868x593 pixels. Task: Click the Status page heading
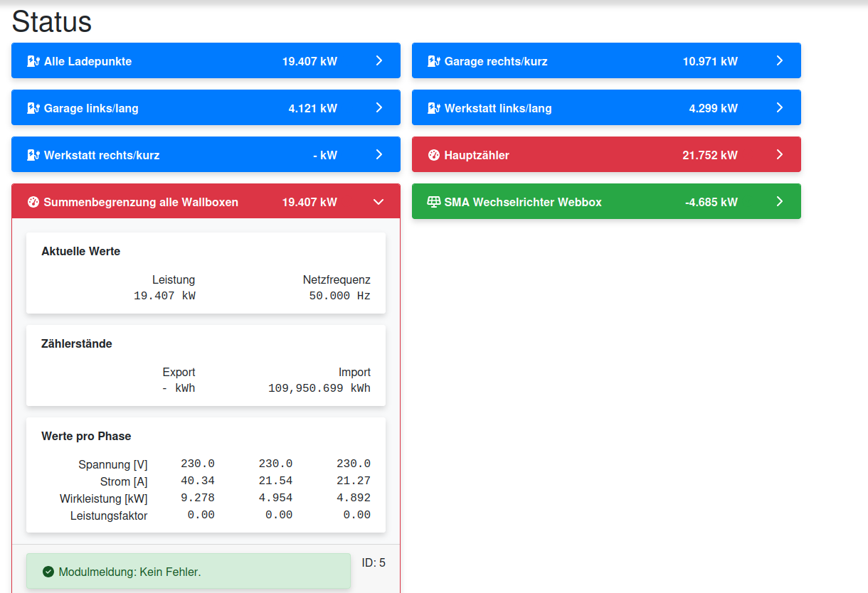point(52,21)
